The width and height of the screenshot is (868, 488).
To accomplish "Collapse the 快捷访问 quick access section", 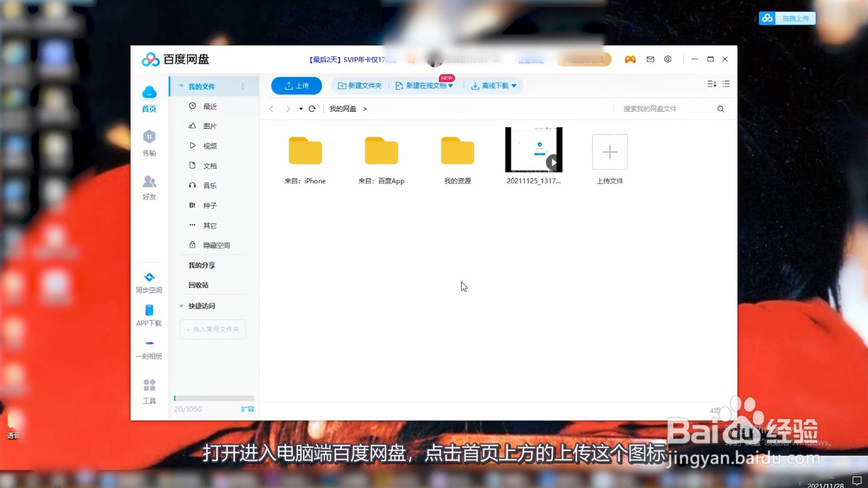I will pyautogui.click(x=182, y=306).
